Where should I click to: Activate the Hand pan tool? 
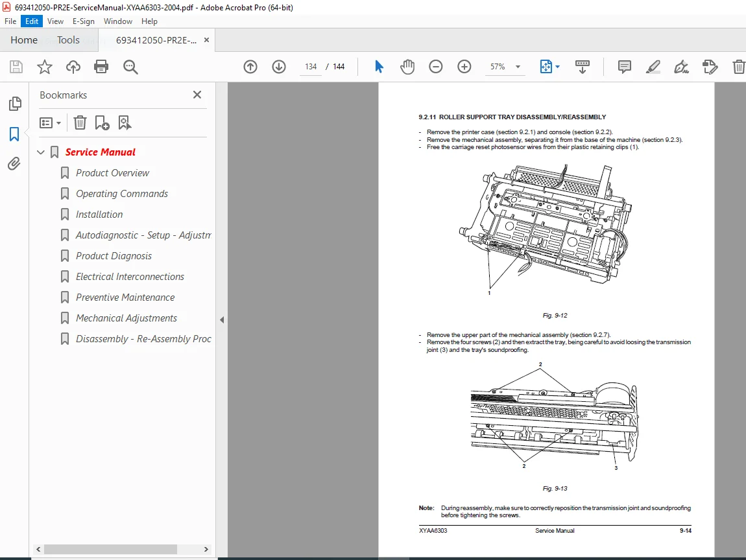click(x=407, y=67)
